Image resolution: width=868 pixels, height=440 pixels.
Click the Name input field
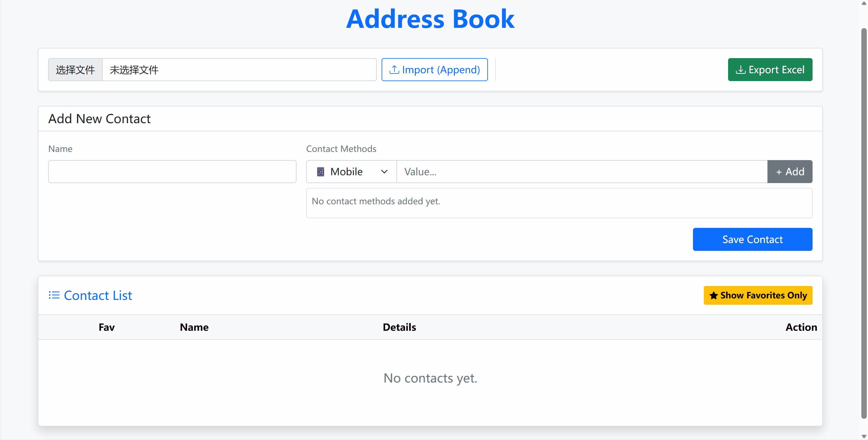[172, 171]
